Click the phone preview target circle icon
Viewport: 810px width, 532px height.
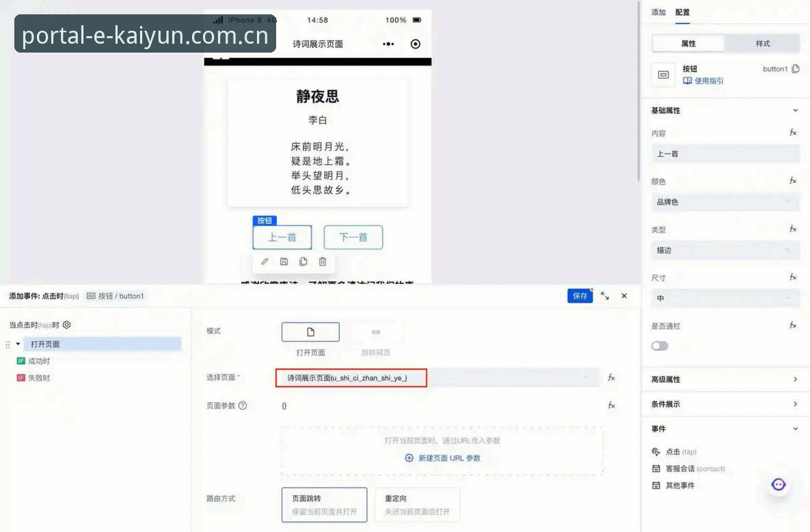416,44
